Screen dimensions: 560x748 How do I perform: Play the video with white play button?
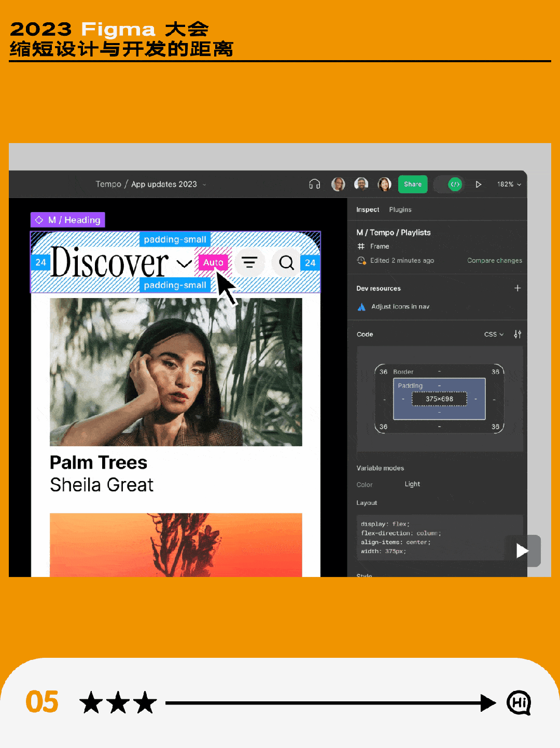522,551
